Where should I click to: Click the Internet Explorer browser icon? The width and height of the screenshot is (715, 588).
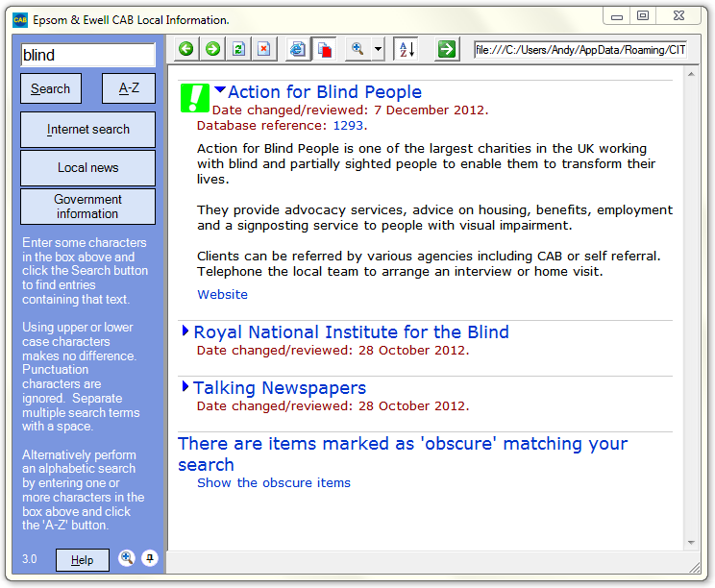tap(297, 49)
